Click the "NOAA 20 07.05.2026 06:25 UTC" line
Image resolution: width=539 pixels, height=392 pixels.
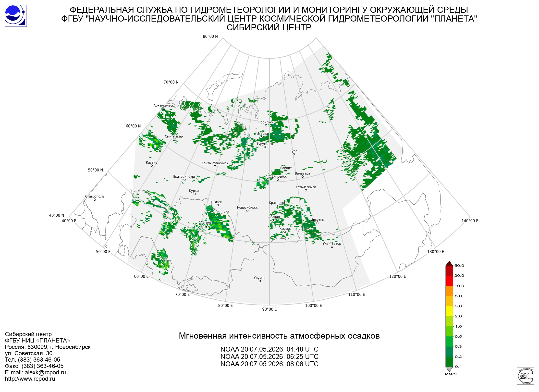269,357
